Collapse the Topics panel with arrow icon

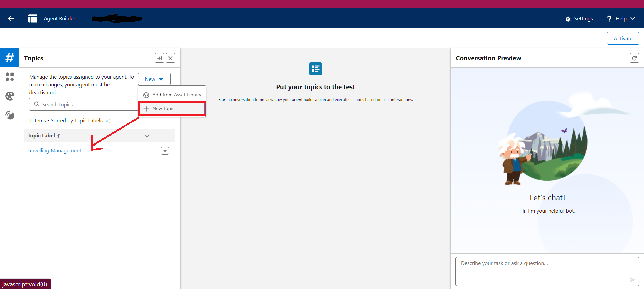point(159,58)
